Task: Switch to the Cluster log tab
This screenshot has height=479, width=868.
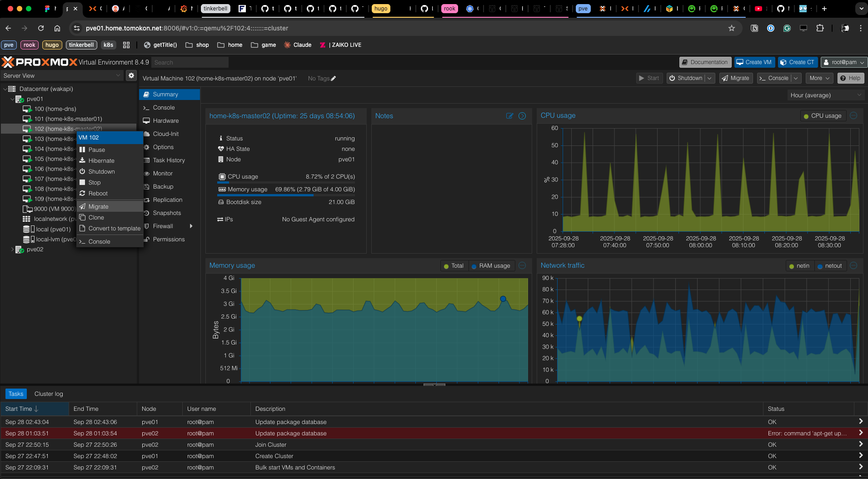Action: click(49, 394)
